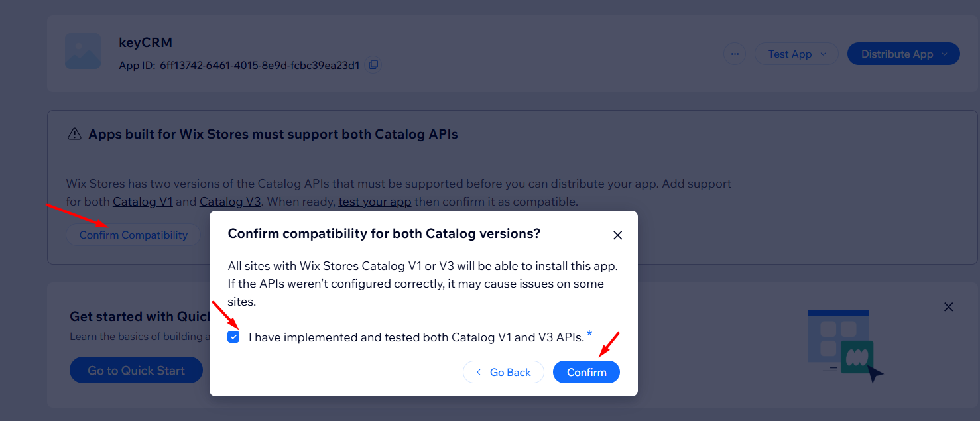This screenshot has width=980, height=421.
Task: Click the keyCRM app name heading
Action: point(145,42)
